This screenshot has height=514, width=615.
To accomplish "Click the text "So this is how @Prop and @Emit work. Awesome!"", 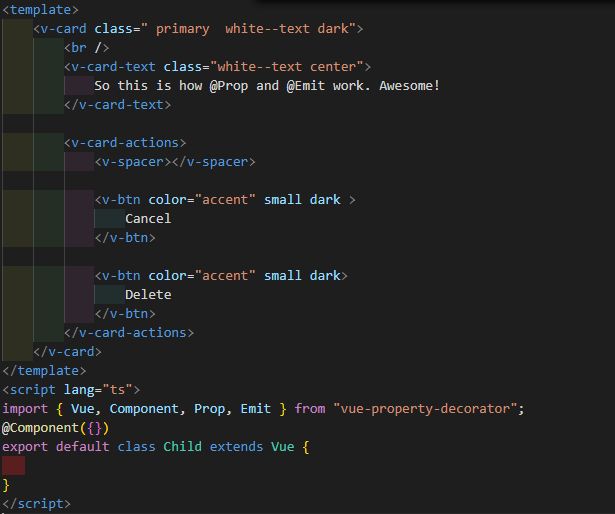I will coord(267,86).
